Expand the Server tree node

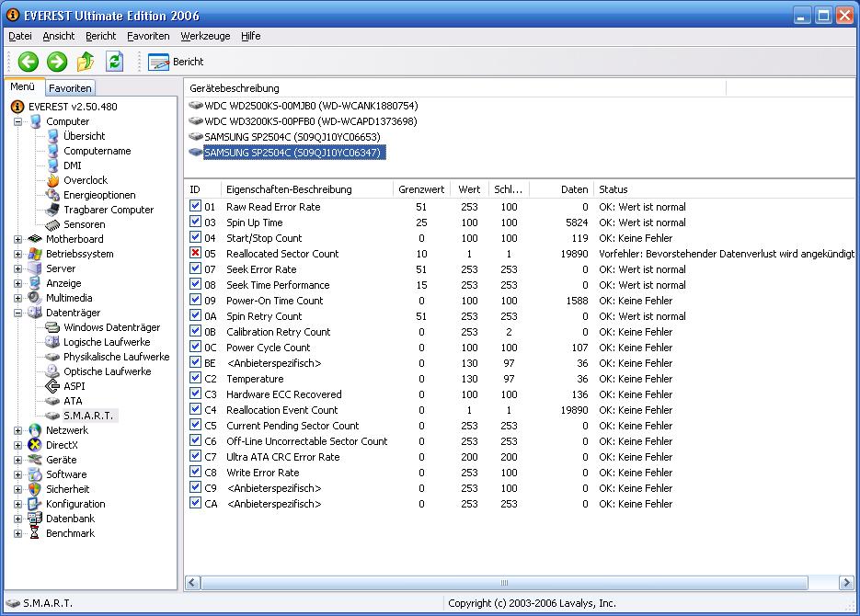click(18, 269)
